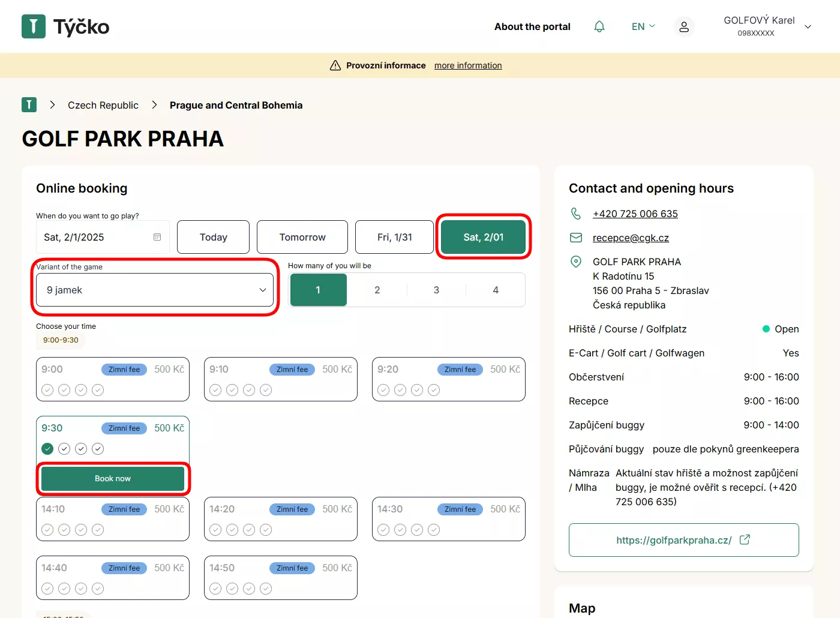This screenshot has height=618, width=840.
Task: Click the Provozní informace banner text
Action: (386, 65)
